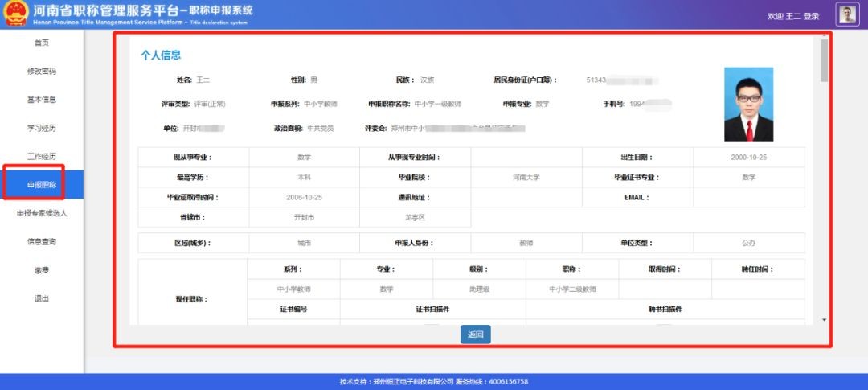Click the name value 王二
The width and height of the screenshot is (868, 390).
(x=203, y=80)
